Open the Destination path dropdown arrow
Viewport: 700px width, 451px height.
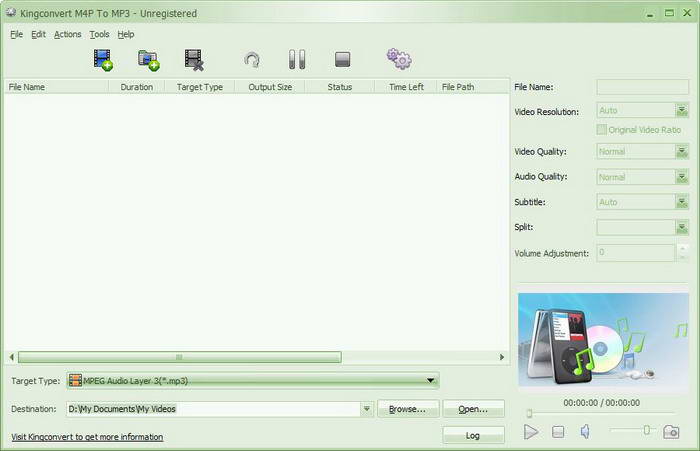(367, 409)
